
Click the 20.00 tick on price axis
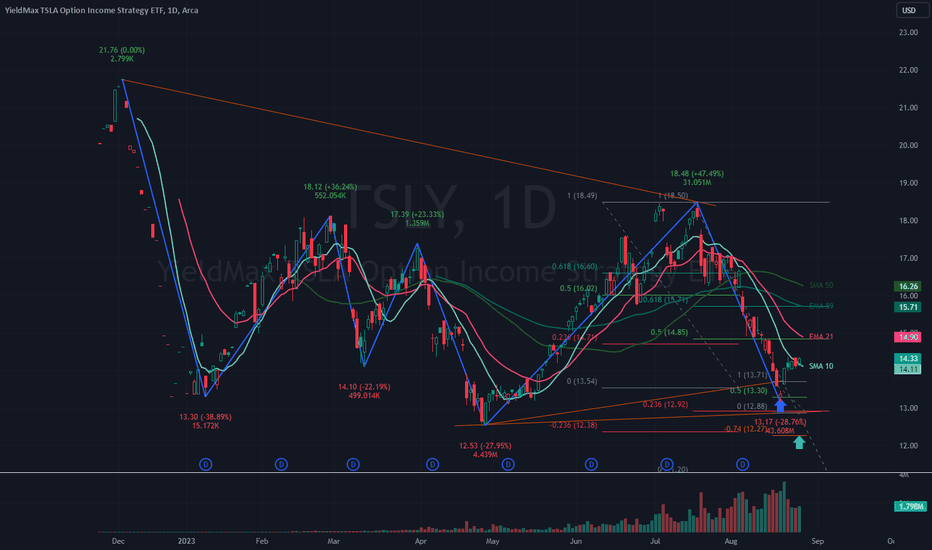click(x=908, y=145)
